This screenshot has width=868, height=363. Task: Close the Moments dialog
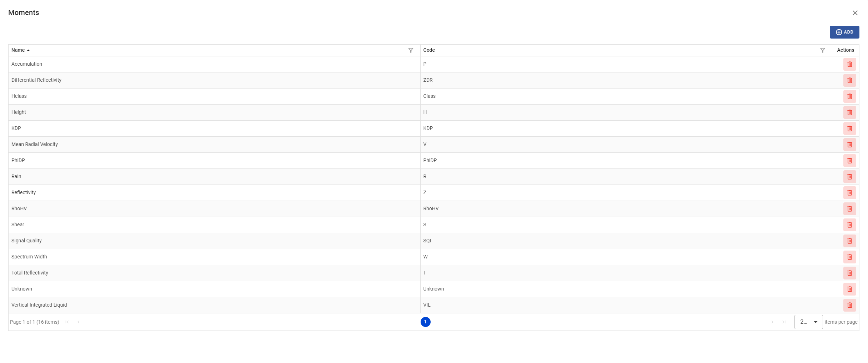click(x=855, y=13)
